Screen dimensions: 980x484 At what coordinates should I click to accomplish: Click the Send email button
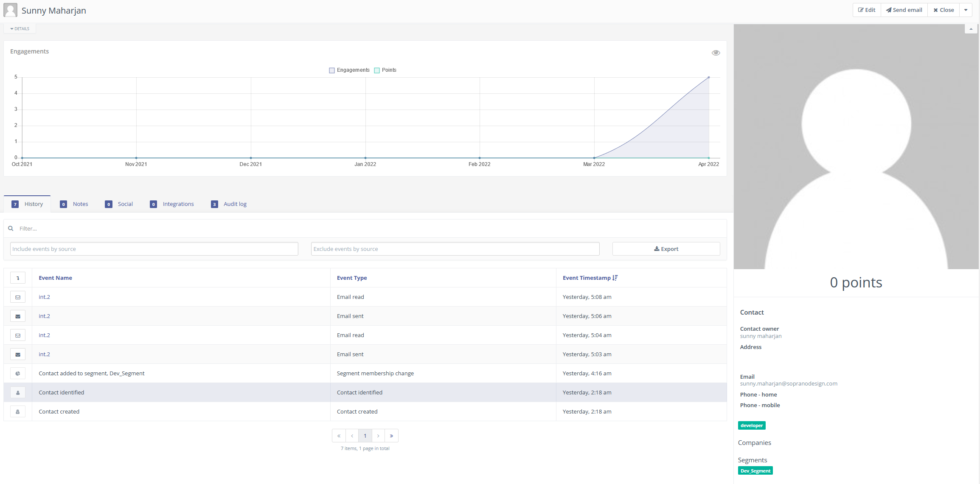click(904, 10)
